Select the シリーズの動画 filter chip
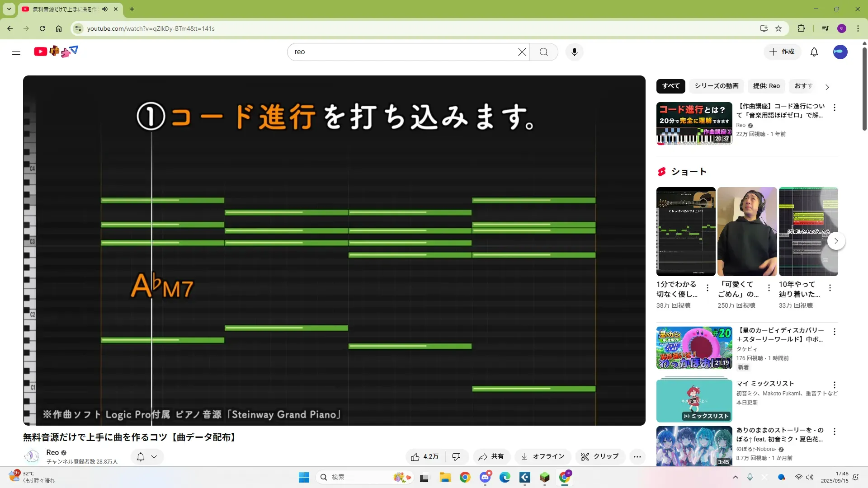Viewport: 868px width, 488px height. click(716, 86)
